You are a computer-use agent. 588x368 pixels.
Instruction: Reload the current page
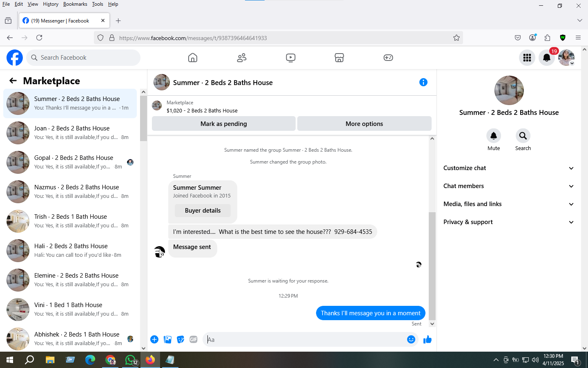pos(39,38)
